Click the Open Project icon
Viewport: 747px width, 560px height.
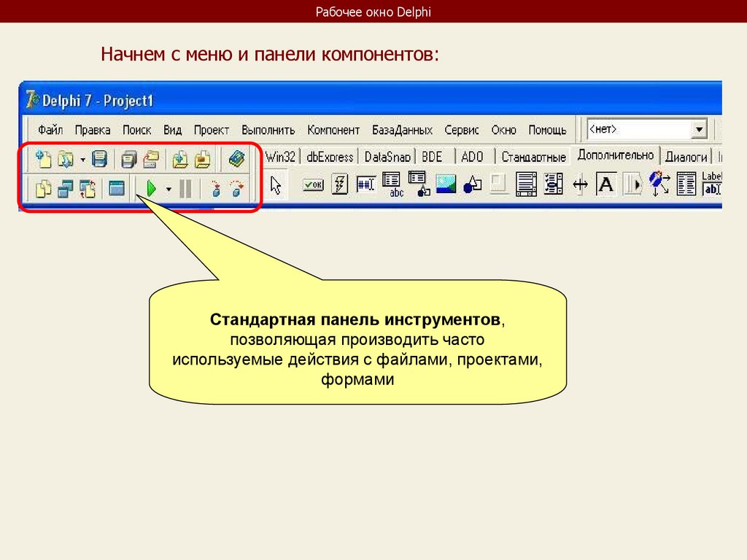[x=151, y=159]
